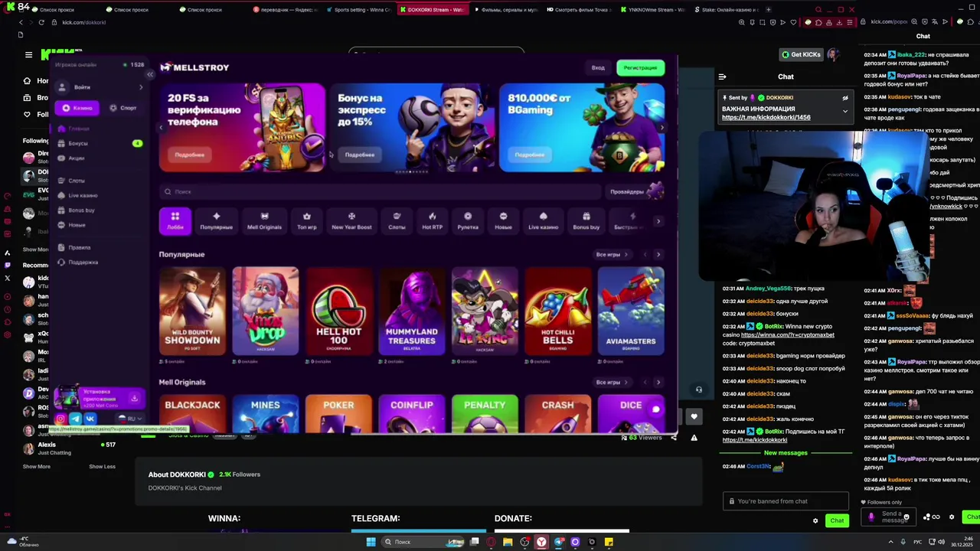This screenshot has width=980, height=551.
Task: Select the Bonus buy category icon
Action: click(586, 220)
